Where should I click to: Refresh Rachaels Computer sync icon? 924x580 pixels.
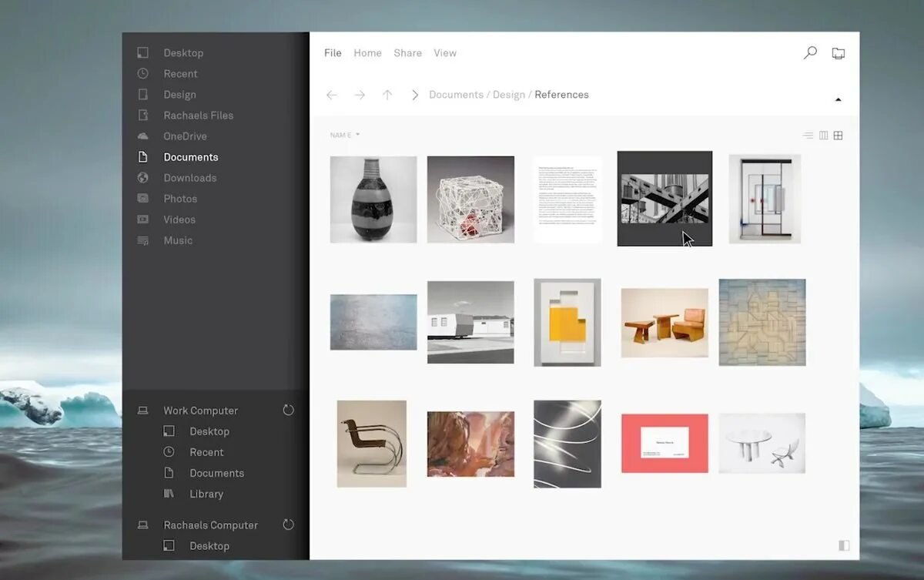289,525
